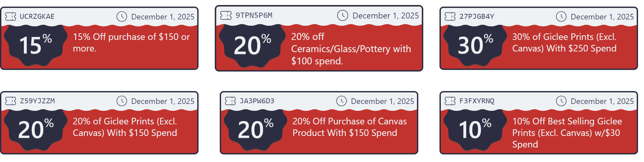The height and width of the screenshot is (162, 644).
Task: Click the clock icon on the UCRZGKAE coupon
Action: (x=122, y=16)
